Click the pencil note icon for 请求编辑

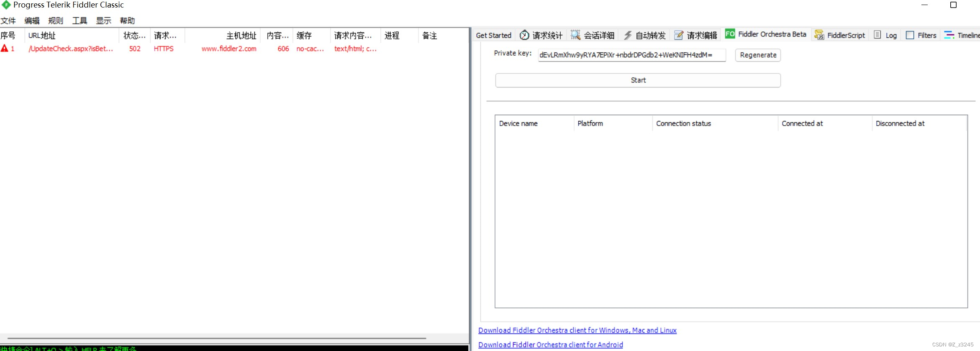tap(679, 36)
